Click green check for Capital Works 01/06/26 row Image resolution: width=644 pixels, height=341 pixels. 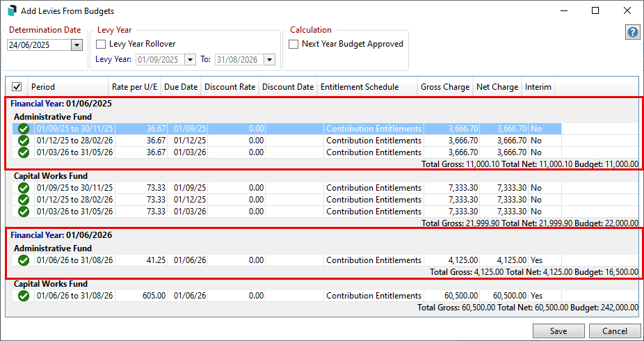tap(24, 296)
